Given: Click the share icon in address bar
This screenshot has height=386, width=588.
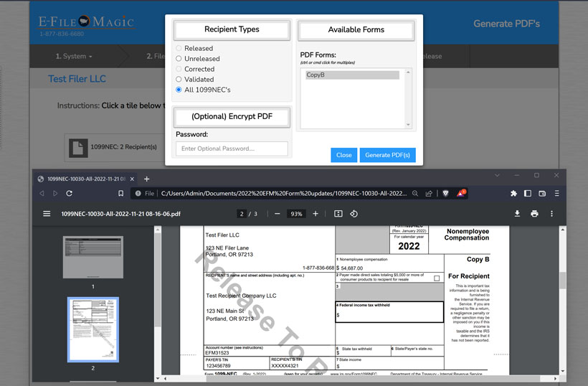Looking at the screenshot, I should (x=429, y=193).
